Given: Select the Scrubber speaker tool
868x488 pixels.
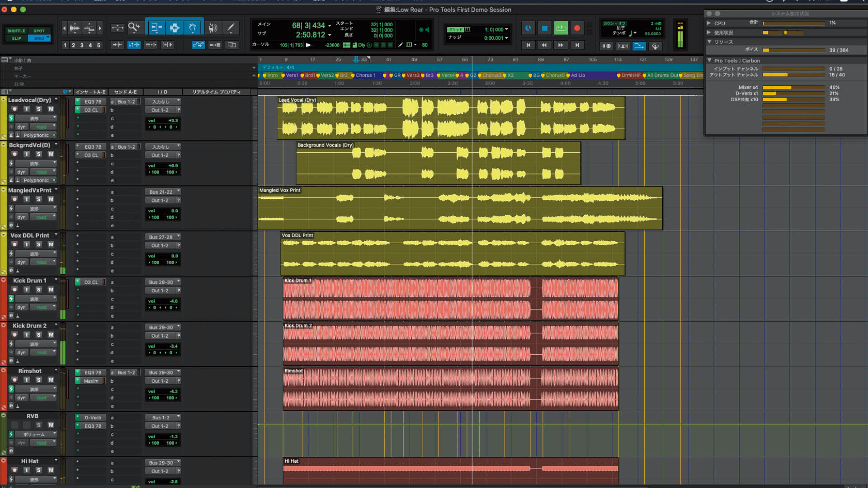Looking at the screenshot, I should (212, 28).
